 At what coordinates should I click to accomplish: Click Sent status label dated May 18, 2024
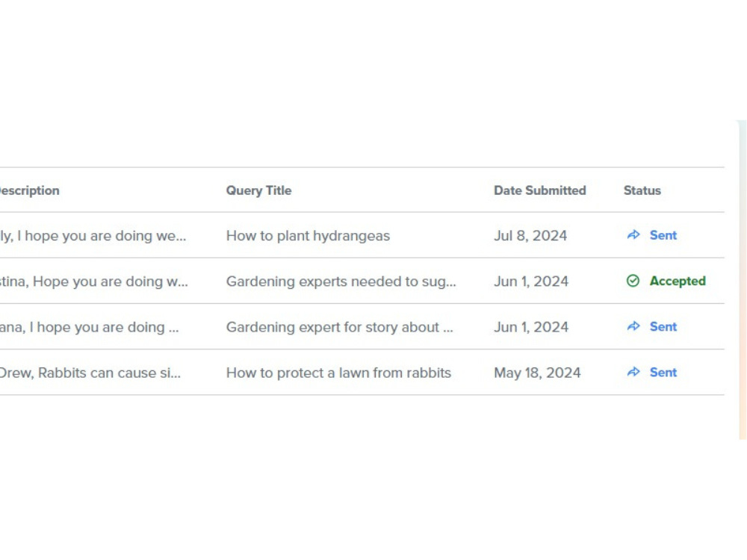tap(663, 373)
